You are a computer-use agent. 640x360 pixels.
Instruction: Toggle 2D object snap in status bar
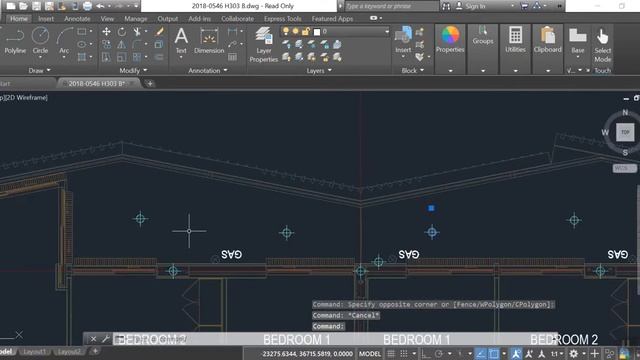click(x=493, y=354)
